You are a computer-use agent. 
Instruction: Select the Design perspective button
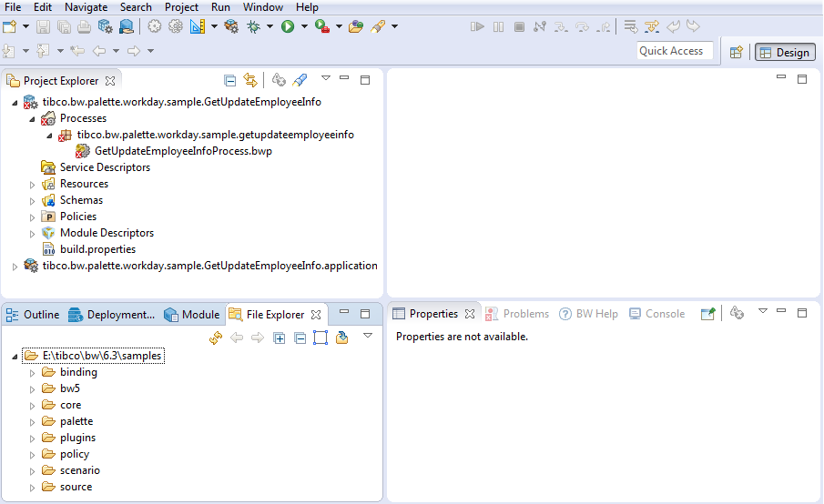point(785,53)
